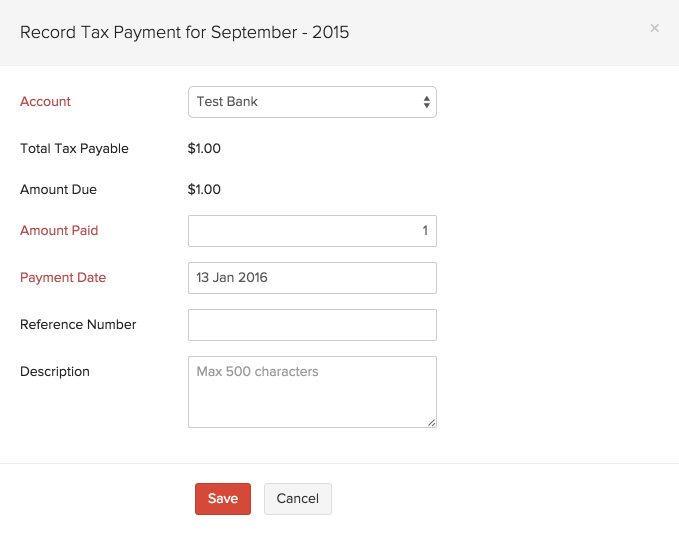
Task: Click the dialog title for September 2015
Action: [x=185, y=32]
